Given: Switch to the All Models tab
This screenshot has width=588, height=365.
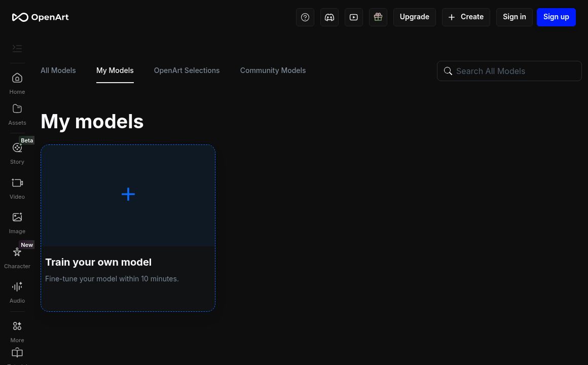Looking at the screenshot, I should [58, 70].
